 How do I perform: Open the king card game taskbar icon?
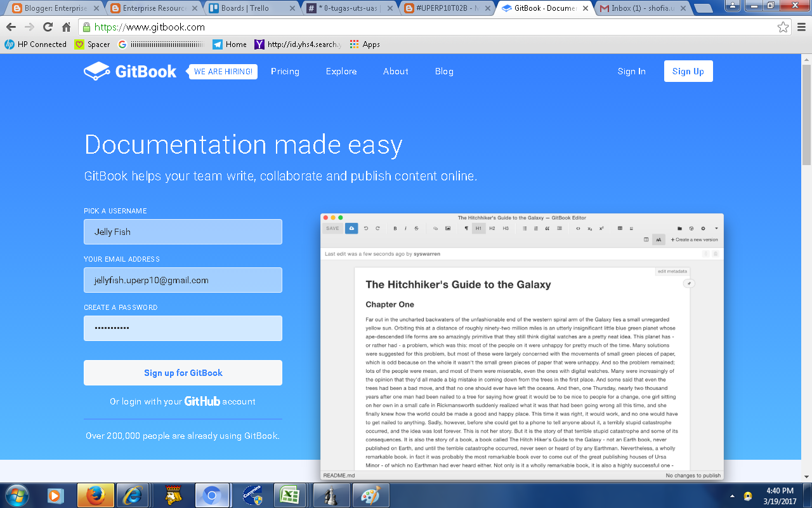pyautogui.click(x=172, y=495)
